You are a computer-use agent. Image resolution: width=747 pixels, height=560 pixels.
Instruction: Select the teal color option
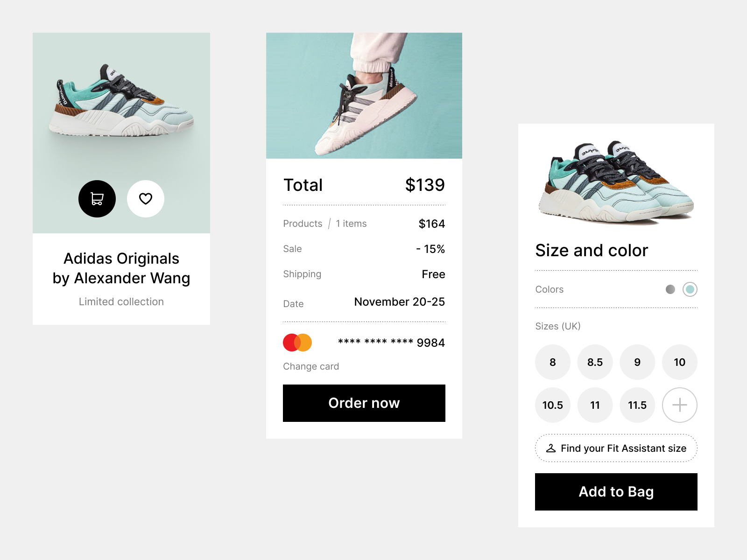(x=691, y=289)
